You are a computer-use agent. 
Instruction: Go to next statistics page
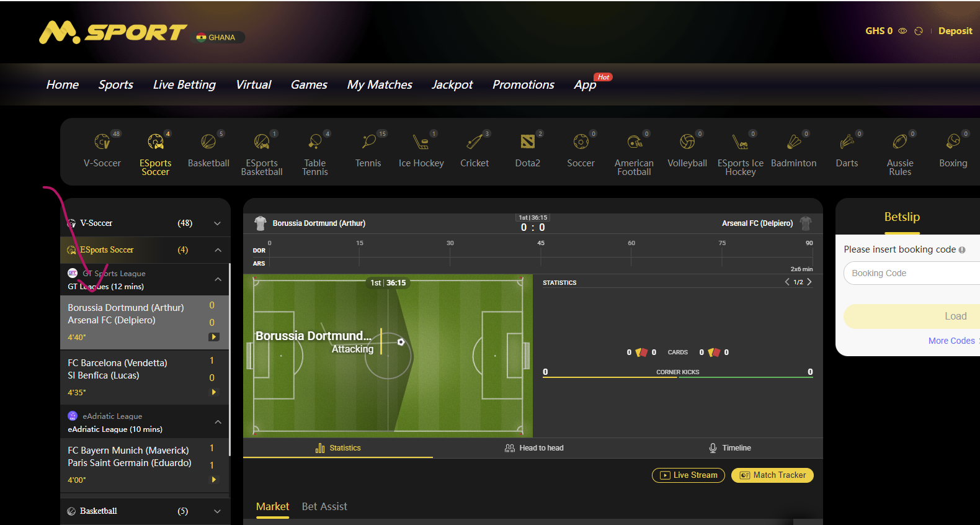click(x=809, y=282)
